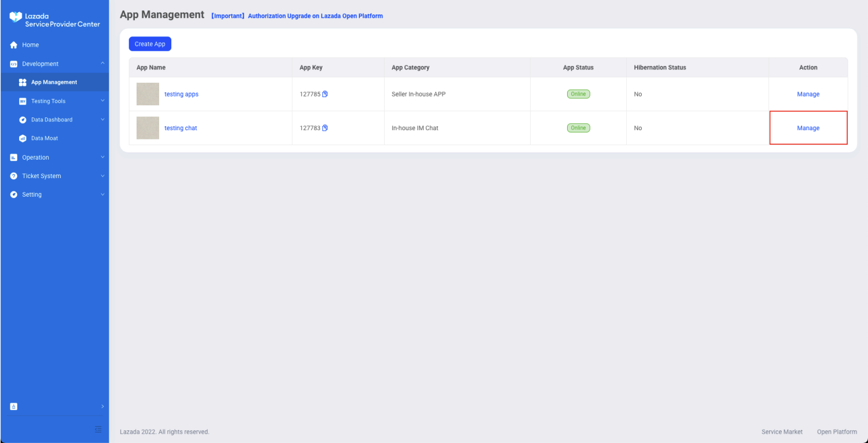Viewport: 868px width, 443px height.
Task: Expand the Testing Tools submenu
Action: (x=102, y=101)
